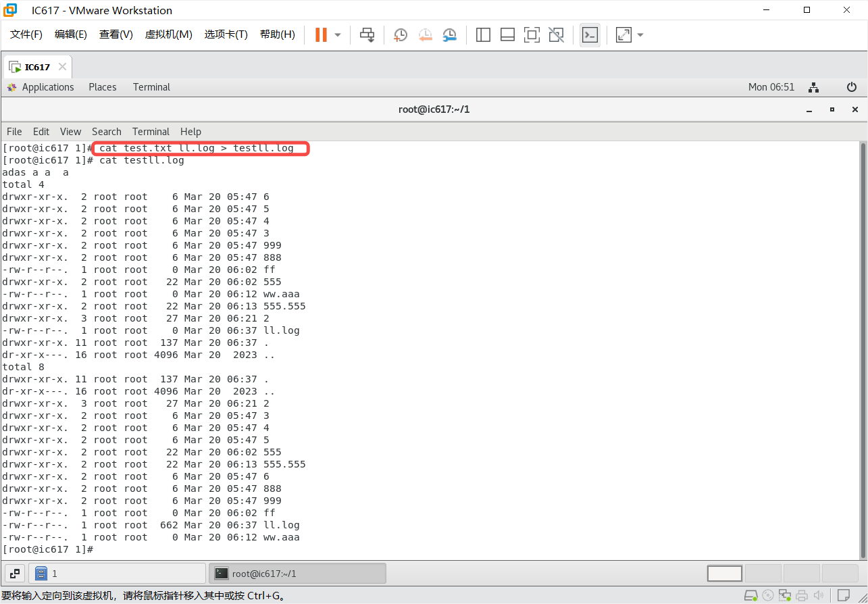Viewport: 868px width, 604px height.
Task: Click the 'total 8' output line
Action: coord(24,367)
